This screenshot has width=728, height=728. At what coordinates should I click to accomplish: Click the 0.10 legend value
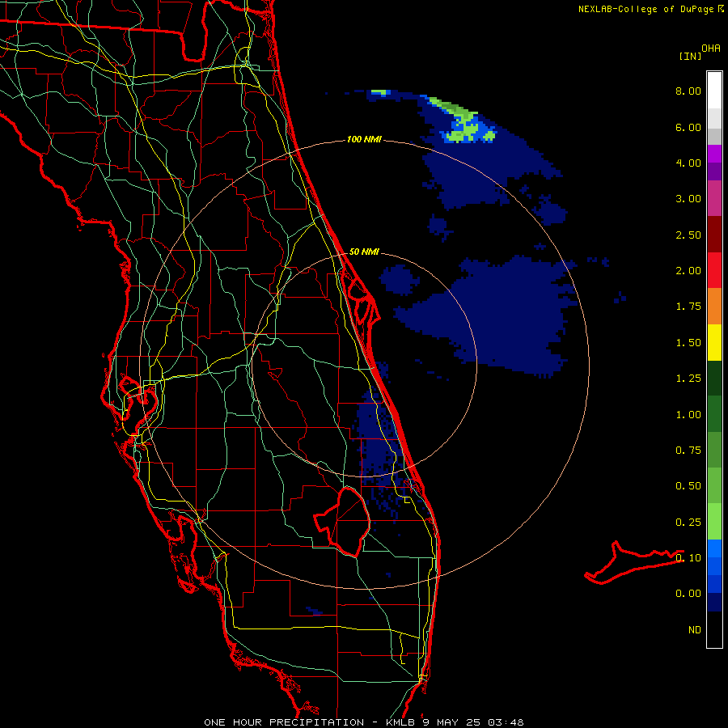(688, 558)
